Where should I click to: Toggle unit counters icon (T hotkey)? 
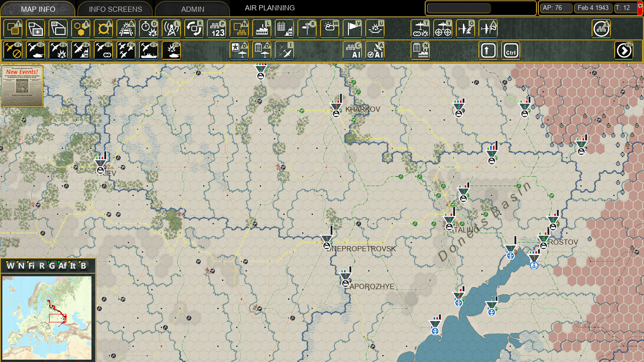pos(13,29)
